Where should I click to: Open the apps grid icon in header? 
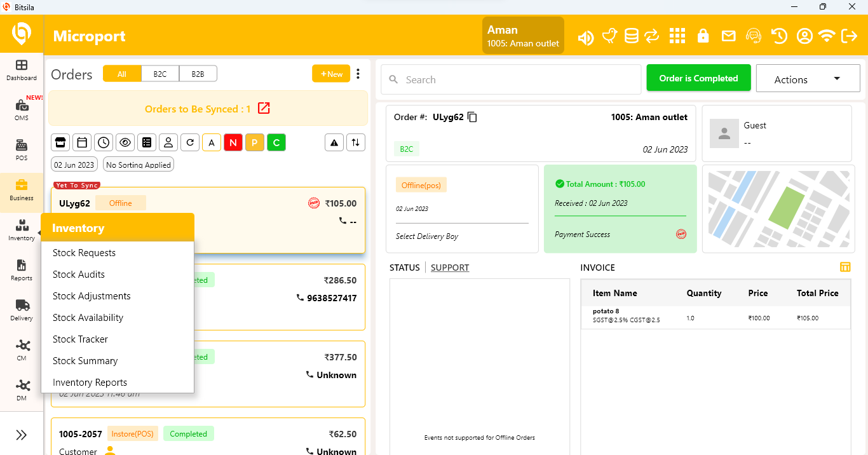[677, 36]
